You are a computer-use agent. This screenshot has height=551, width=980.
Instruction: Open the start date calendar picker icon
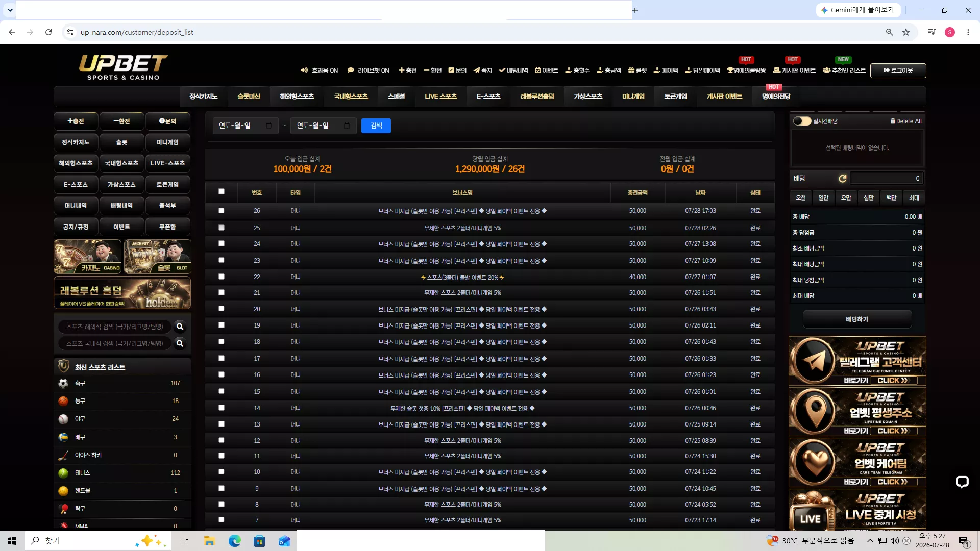click(269, 126)
